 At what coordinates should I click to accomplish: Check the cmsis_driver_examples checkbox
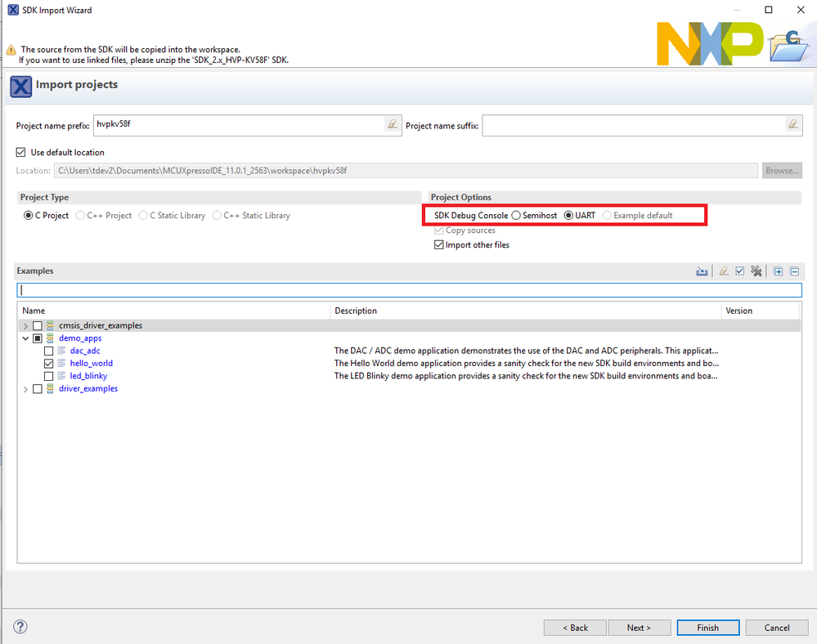[x=38, y=326]
